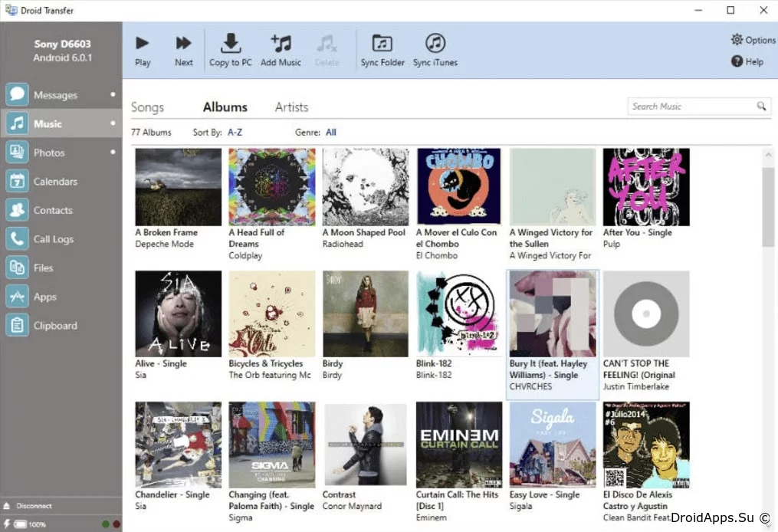Open Calendars section in sidebar
The width and height of the screenshot is (778, 532).
point(61,181)
